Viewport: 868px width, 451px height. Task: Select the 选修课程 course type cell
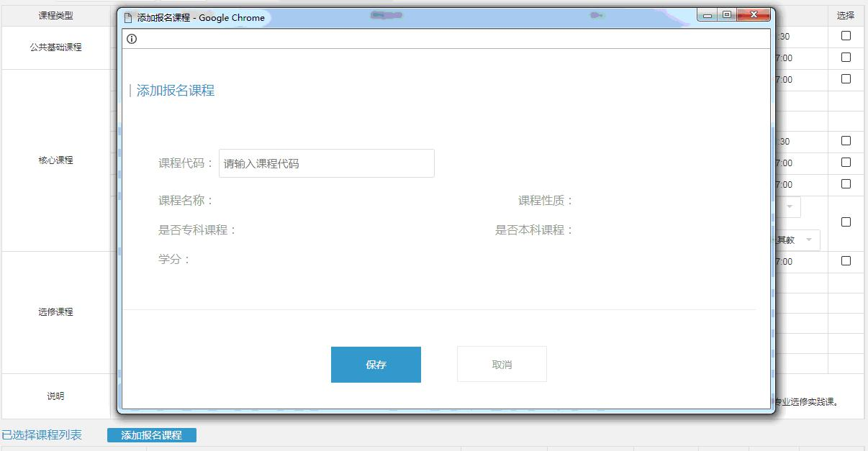coord(55,312)
